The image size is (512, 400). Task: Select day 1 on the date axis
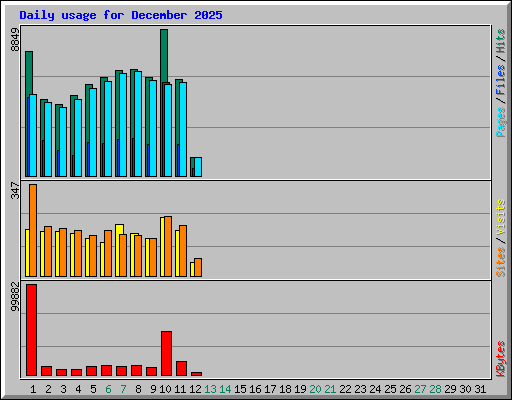pyautogui.click(x=33, y=389)
